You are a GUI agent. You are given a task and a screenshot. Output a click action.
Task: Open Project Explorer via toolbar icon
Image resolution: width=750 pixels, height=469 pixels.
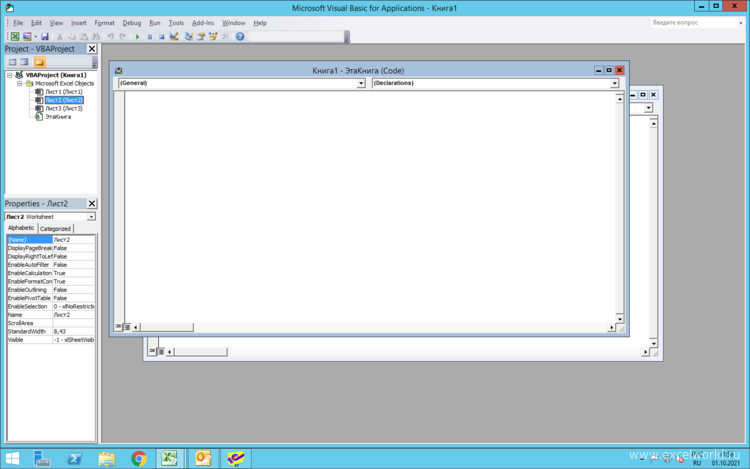189,36
